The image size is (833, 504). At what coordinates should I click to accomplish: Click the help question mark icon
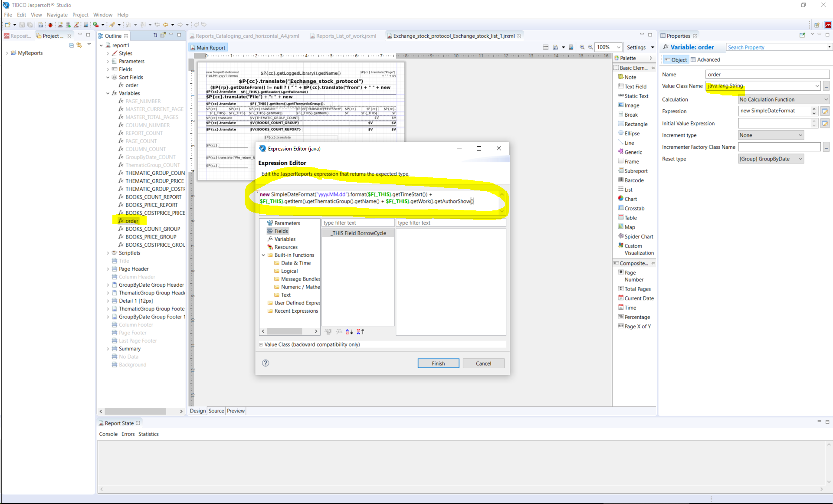[x=266, y=363]
